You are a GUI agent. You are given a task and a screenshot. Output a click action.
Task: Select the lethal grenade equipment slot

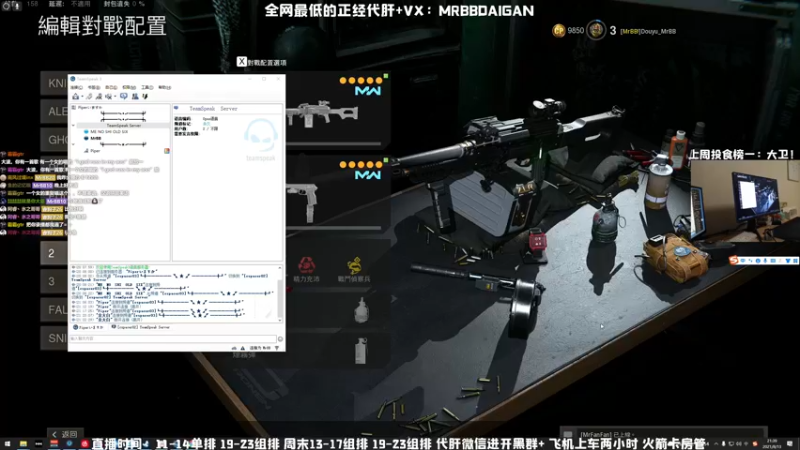[x=361, y=310]
